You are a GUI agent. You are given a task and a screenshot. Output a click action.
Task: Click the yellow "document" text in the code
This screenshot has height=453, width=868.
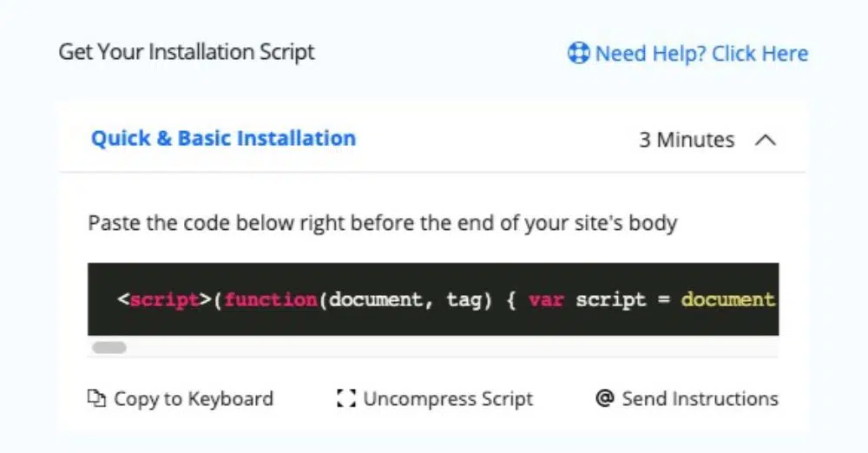tap(727, 300)
